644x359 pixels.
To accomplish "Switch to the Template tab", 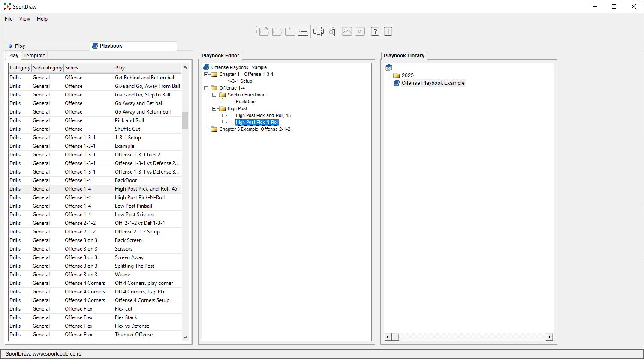I will 34,55.
